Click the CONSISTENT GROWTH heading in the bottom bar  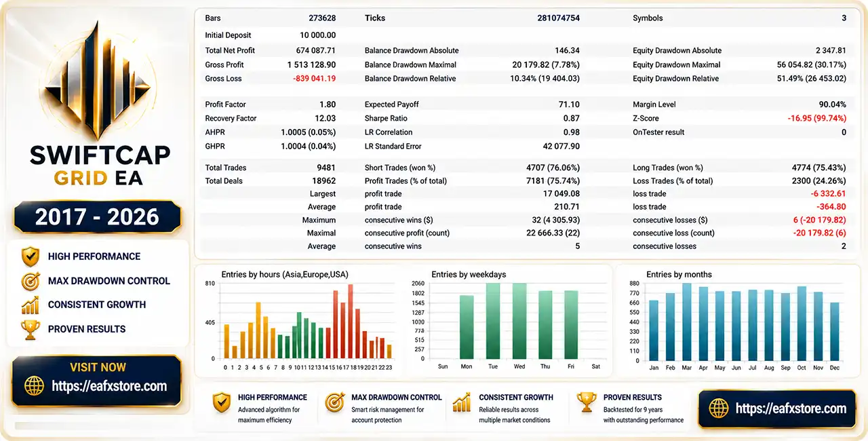(516, 398)
